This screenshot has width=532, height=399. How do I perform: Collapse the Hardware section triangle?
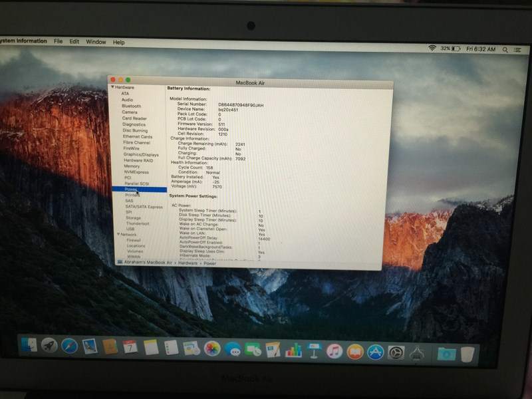pos(112,87)
